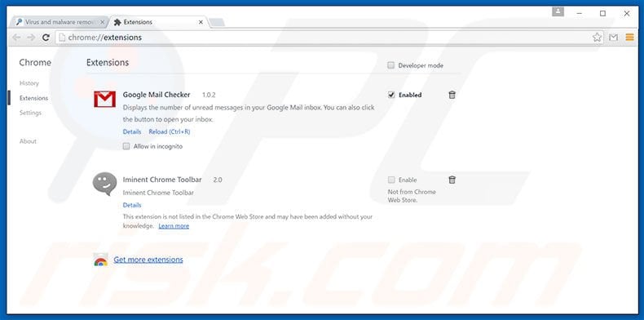Close the Virus and malware removal tab
Screen dimensions: 644x320
click(x=102, y=22)
